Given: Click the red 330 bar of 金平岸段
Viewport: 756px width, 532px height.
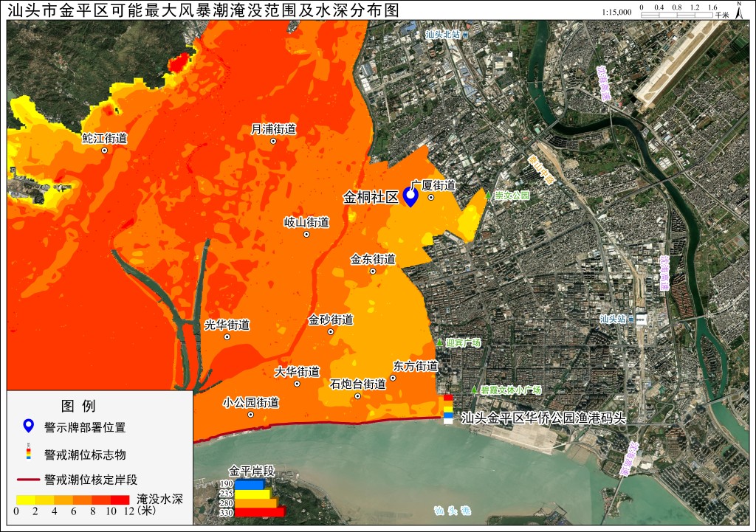Looking at the screenshot, I should (x=260, y=512).
